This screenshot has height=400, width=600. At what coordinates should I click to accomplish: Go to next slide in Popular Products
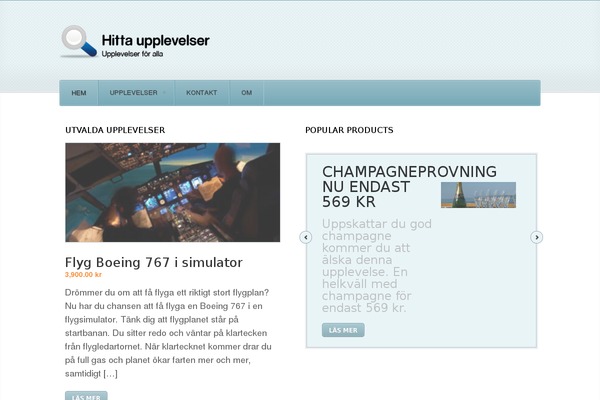point(536,237)
